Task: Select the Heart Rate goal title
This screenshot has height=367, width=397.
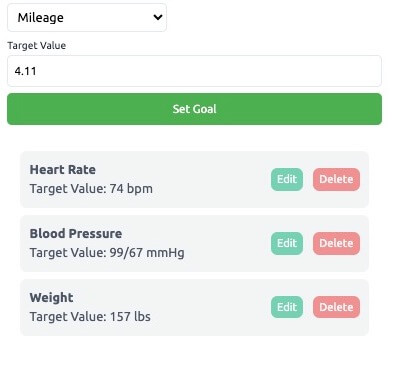Action: (x=63, y=170)
